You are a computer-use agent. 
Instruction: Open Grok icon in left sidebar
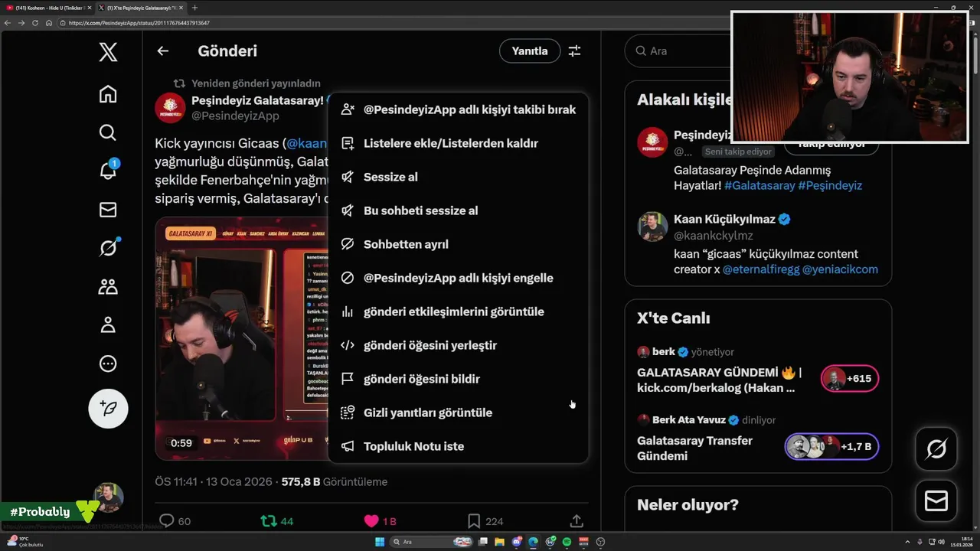click(108, 248)
